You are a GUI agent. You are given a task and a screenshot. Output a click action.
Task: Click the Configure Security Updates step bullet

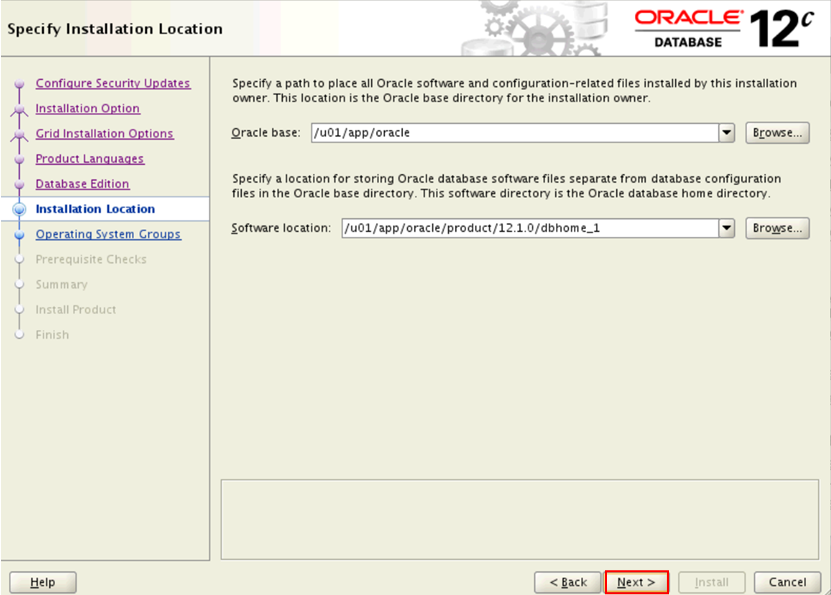click(x=20, y=84)
